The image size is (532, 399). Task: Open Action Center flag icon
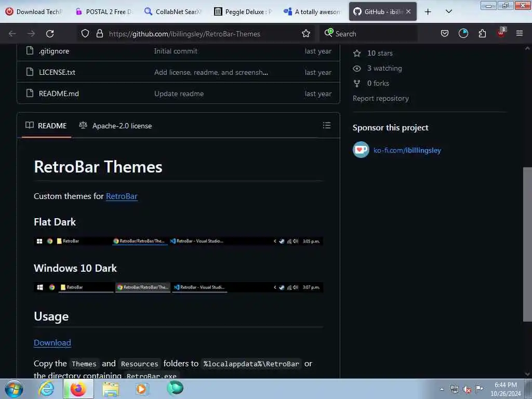[479, 389]
